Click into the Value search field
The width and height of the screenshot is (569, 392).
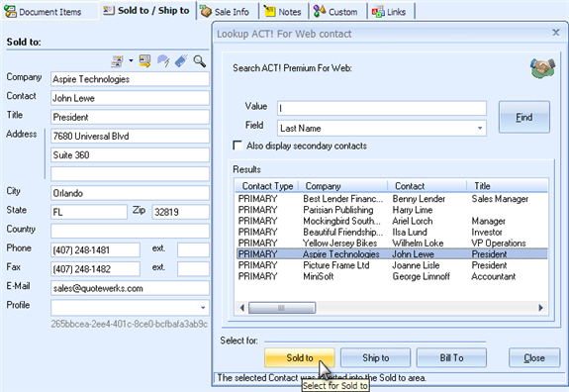(x=382, y=108)
